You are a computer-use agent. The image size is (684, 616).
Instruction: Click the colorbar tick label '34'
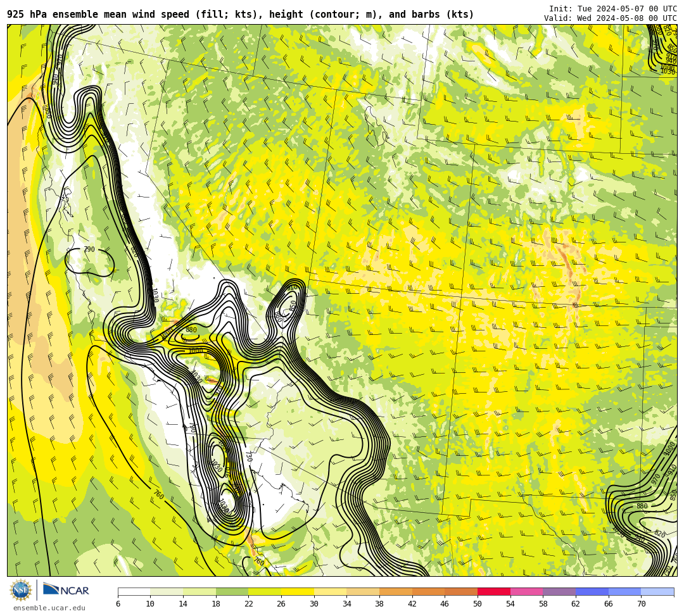click(x=346, y=604)
